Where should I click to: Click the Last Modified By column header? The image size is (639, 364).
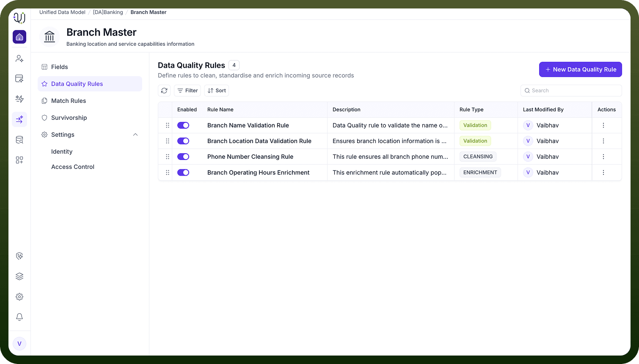click(x=543, y=110)
